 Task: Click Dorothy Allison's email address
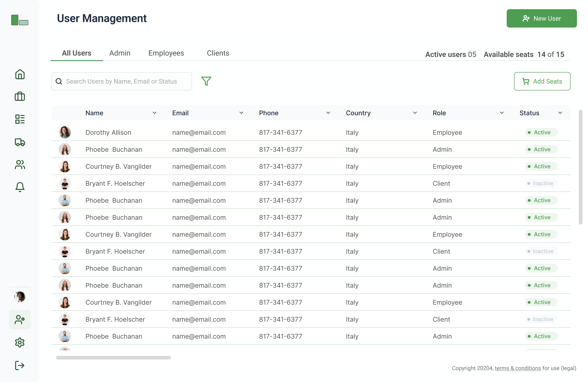[199, 132]
